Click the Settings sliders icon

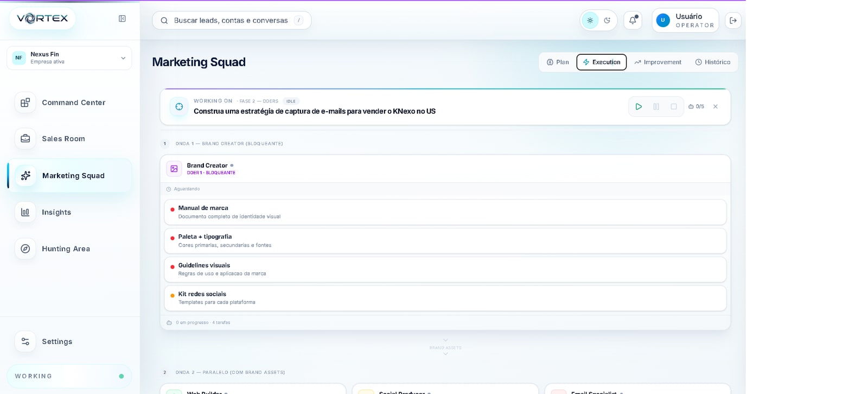(25, 341)
